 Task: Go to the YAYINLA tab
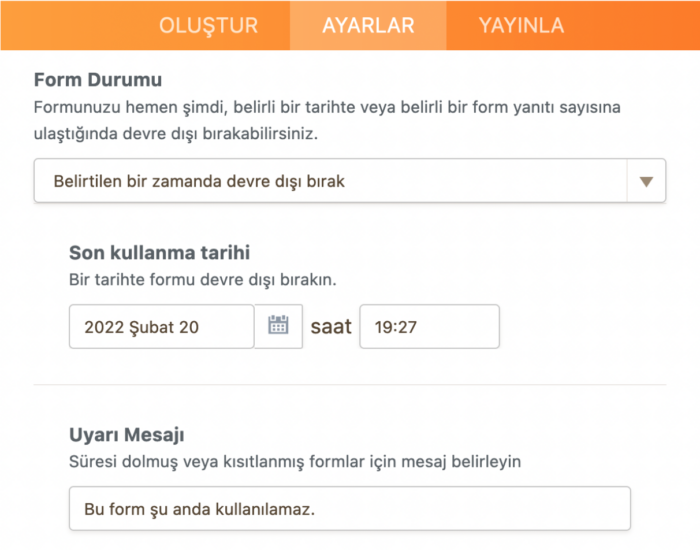tap(520, 26)
